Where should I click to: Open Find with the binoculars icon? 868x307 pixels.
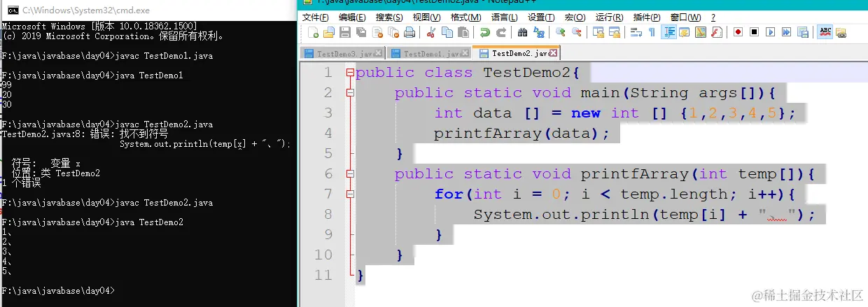coord(522,32)
